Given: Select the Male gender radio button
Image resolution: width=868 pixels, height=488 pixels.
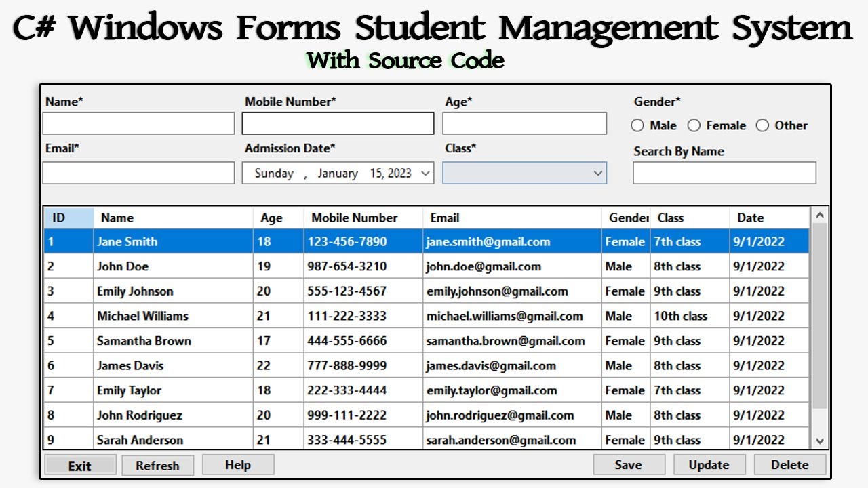Looking at the screenshot, I should click(637, 125).
